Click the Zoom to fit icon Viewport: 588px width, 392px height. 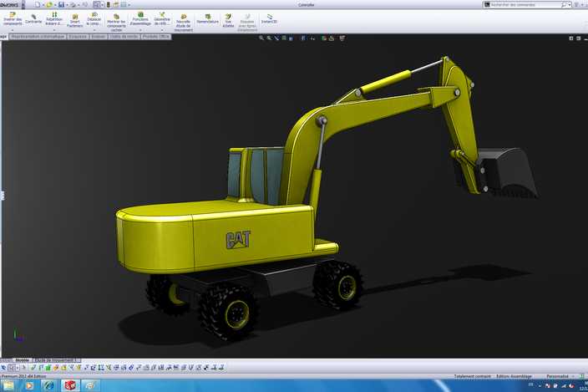coord(261,38)
